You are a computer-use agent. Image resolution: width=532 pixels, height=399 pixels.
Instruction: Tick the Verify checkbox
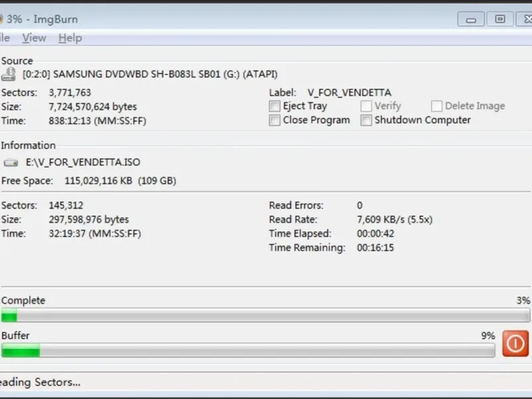click(366, 106)
